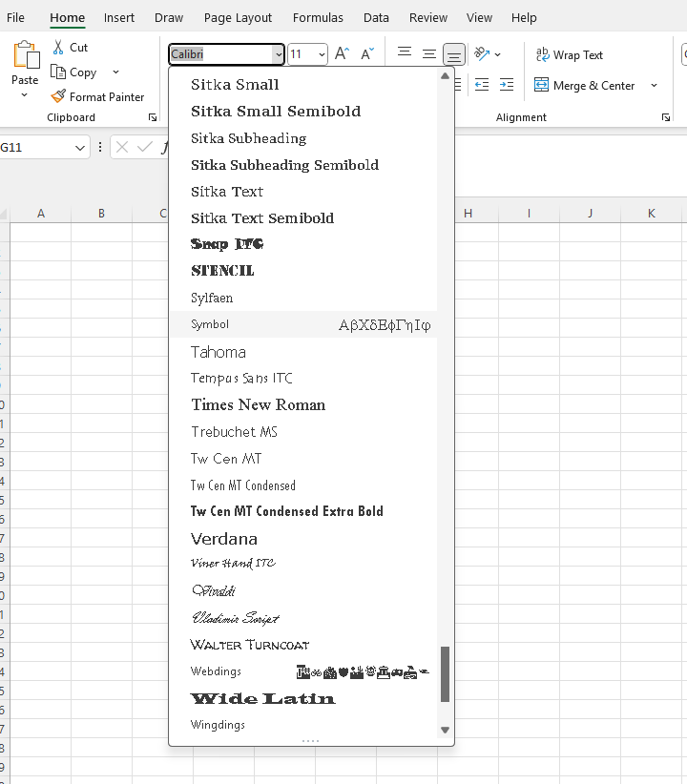Pick Sitka Subheading Semibold font
687x784 pixels.
point(303,164)
